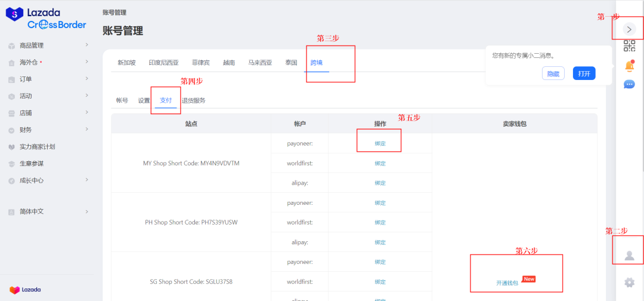Open the user profile icon

click(629, 256)
